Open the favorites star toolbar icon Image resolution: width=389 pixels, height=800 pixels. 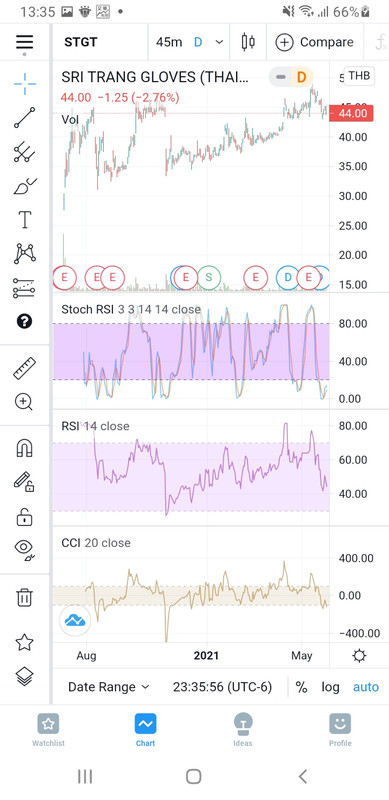coord(24,643)
